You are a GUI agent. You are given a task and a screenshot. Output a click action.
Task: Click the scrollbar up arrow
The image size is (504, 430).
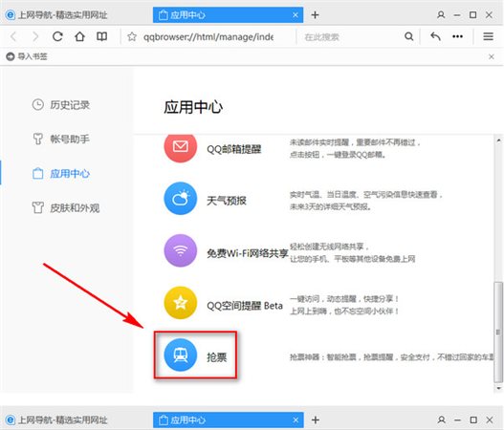pos(498,140)
